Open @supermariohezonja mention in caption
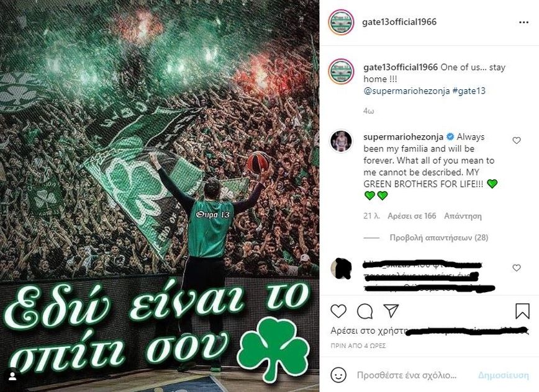This screenshot has height=392, width=539. click(x=406, y=91)
